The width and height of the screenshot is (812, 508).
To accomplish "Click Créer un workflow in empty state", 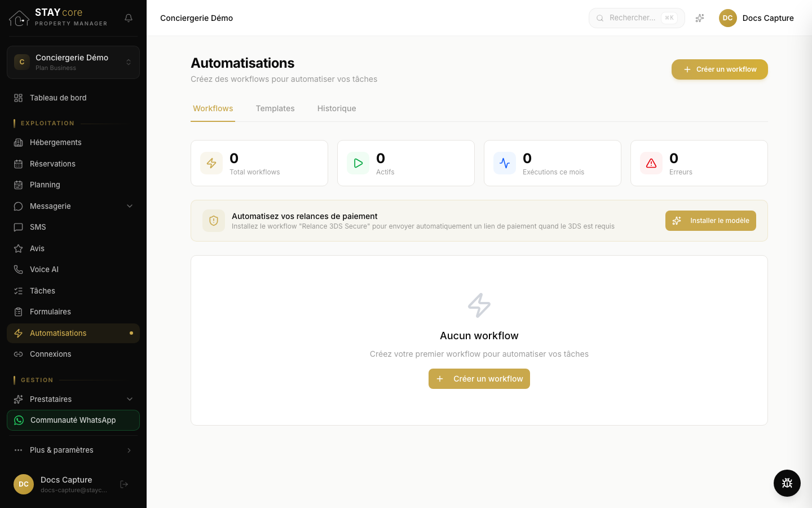I will pyautogui.click(x=479, y=379).
